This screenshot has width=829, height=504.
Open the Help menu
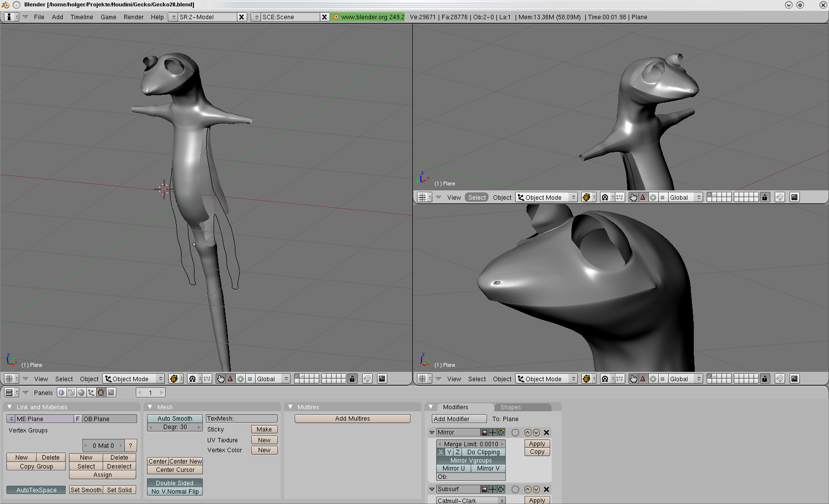pos(157,17)
